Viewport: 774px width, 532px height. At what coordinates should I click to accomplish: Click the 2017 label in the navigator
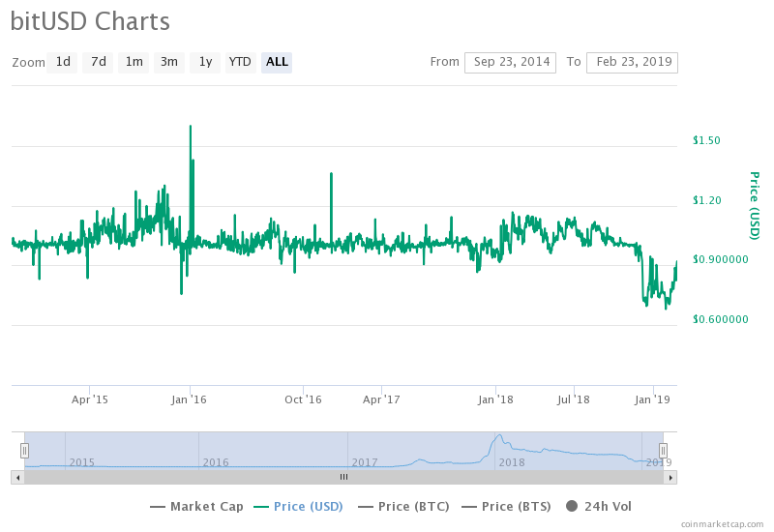[x=365, y=462]
